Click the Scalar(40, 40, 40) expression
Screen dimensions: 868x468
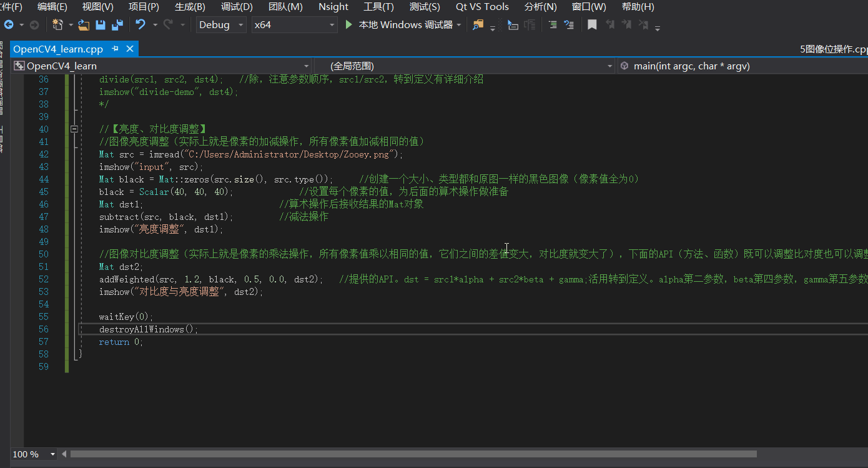(185, 192)
